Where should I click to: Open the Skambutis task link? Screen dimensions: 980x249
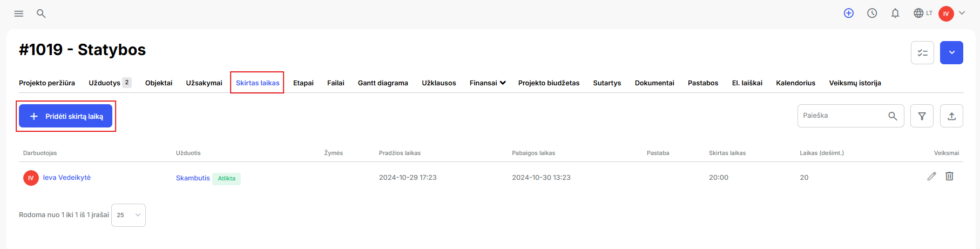click(193, 178)
